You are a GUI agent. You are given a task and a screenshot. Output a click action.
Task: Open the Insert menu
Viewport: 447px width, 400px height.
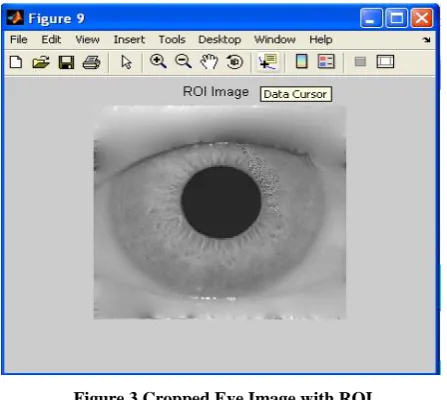129,40
